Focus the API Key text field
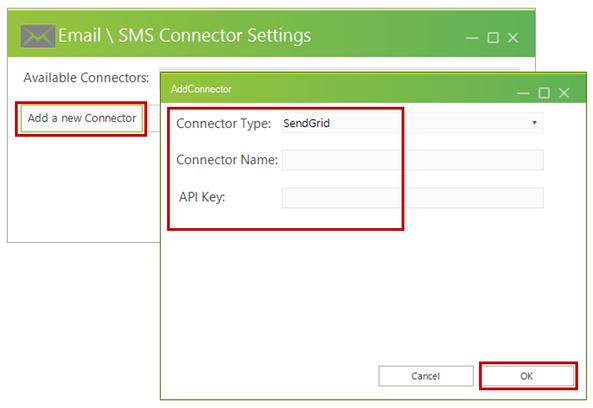This screenshot has height=408, width=593. coord(413,197)
